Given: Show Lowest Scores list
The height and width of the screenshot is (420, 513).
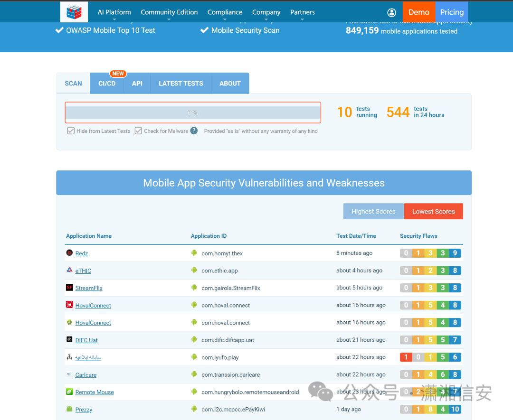Looking at the screenshot, I should [x=434, y=211].
